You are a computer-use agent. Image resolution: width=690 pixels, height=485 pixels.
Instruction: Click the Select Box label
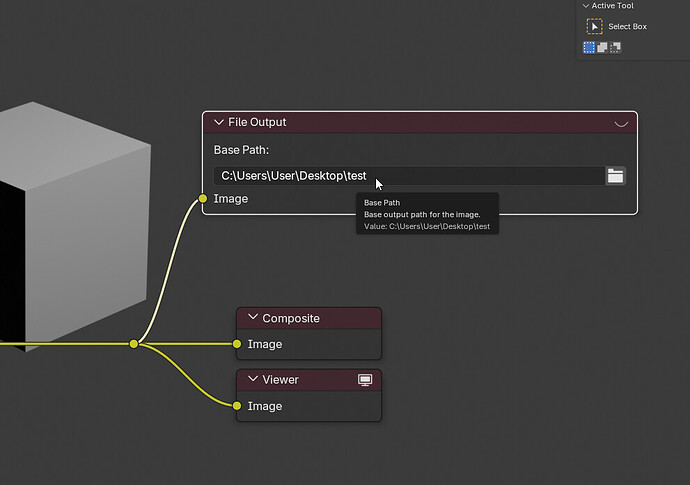tap(628, 26)
